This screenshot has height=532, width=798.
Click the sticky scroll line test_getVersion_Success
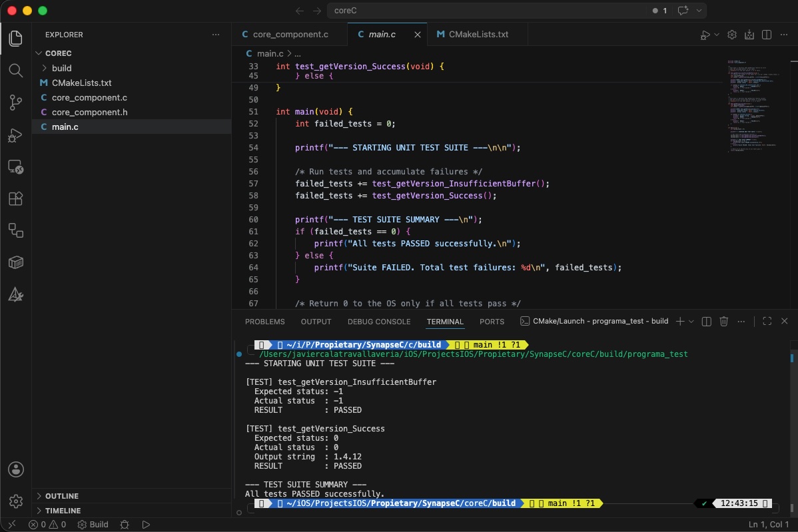click(x=360, y=67)
